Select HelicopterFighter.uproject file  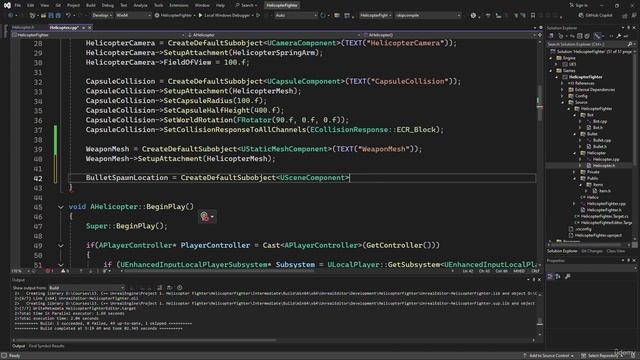[x=598, y=236]
